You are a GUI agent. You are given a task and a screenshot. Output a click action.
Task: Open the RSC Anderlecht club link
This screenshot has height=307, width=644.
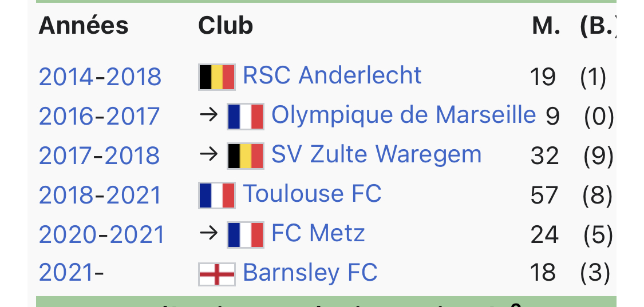332,75
